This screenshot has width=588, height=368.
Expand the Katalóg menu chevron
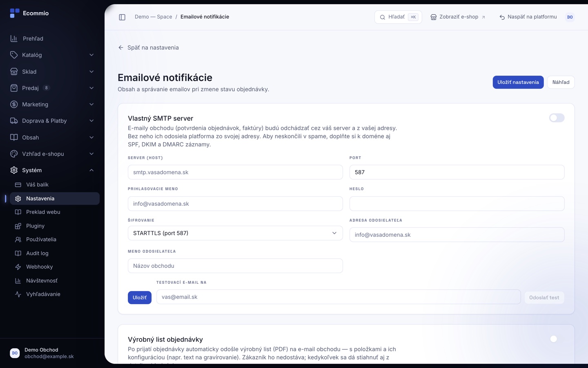point(91,55)
